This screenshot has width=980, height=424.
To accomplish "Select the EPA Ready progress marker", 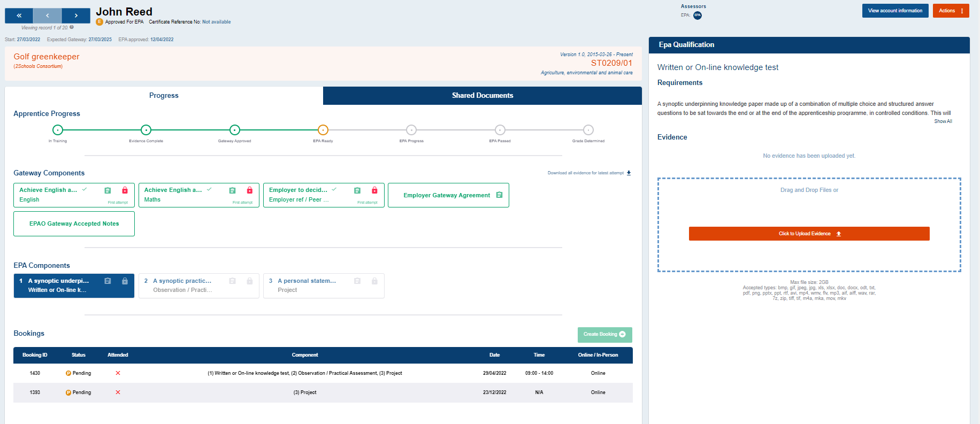I will (323, 130).
